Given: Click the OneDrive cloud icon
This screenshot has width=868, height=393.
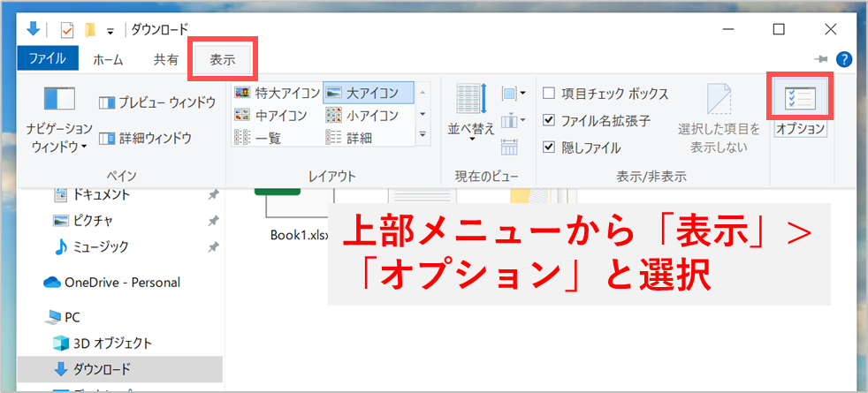Looking at the screenshot, I should 51,283.
